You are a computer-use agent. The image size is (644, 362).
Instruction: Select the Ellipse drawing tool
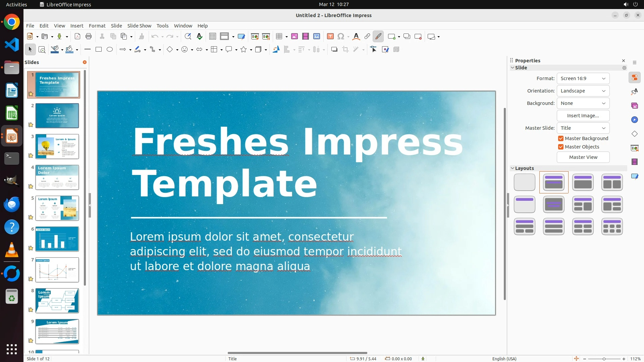(x=110, y=50)
